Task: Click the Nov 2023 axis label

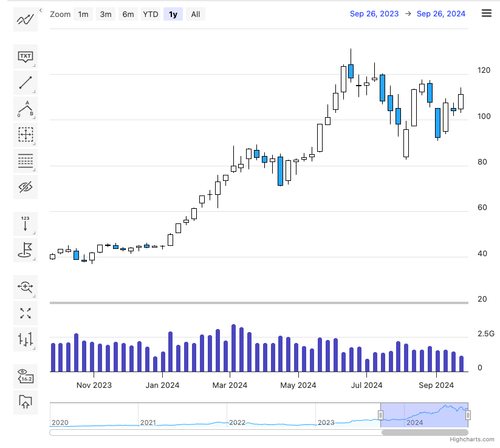Action: point(94,385)
